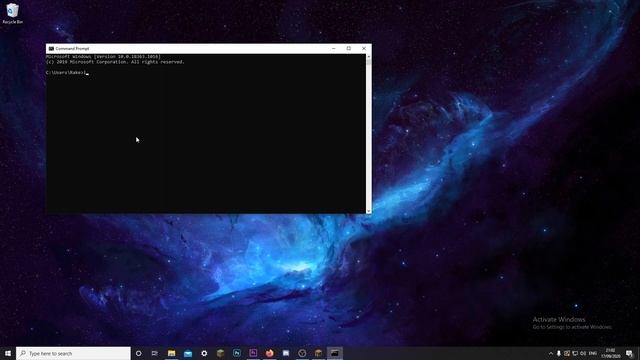This screenshot has height=360, width=640.
Task: Show hidden system tray icons
Action: point(551,353)
